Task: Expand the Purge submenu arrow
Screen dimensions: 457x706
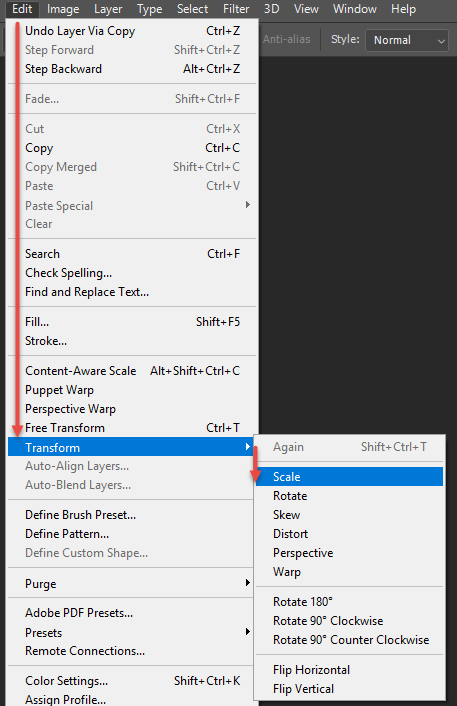Action: point(248,583)
